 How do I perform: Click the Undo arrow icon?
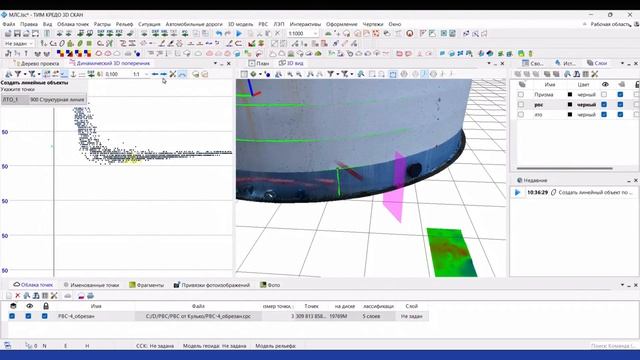point(219,33)
